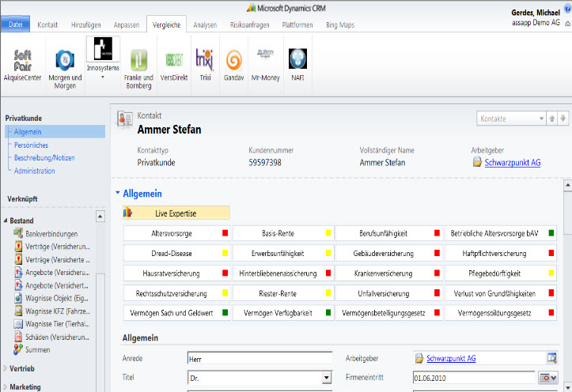Go to Administration section
572x392 pixels.
[34, 171]
